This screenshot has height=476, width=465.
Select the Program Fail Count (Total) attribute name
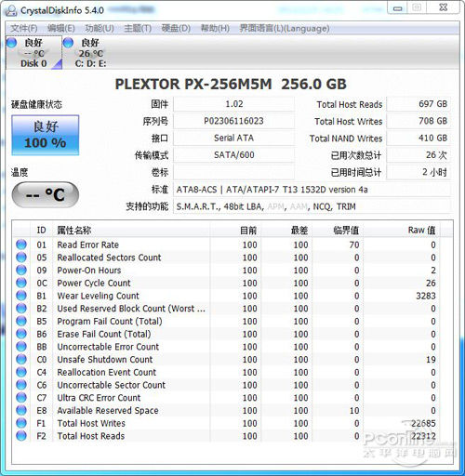coord(110,322)
